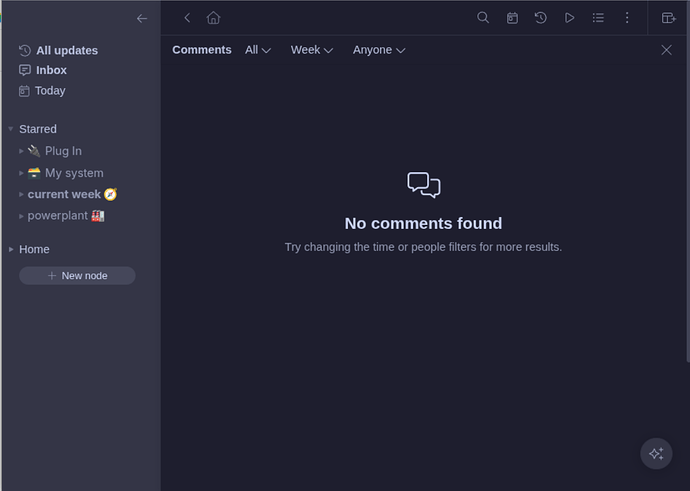
Task: Expand the My system node
Action: pyautogui.click(x=21, y=173)
